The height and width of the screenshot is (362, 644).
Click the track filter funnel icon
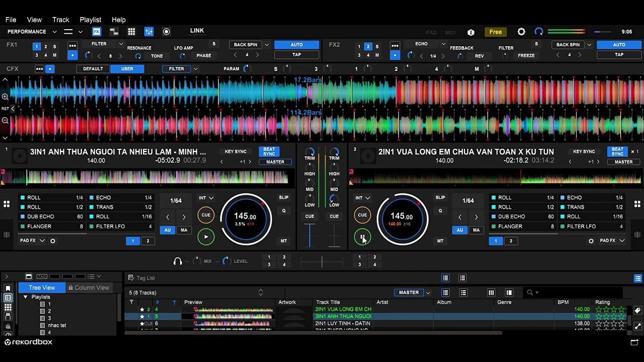[x=131, y=302]
